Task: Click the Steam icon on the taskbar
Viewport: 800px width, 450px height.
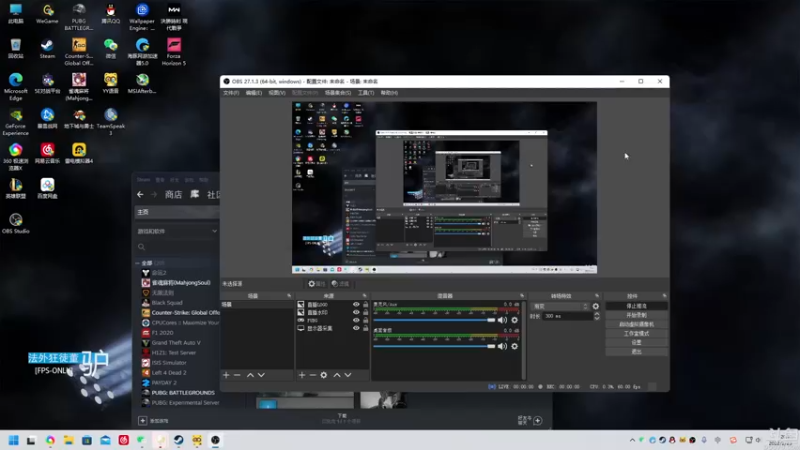Action: tap(179, 440)
